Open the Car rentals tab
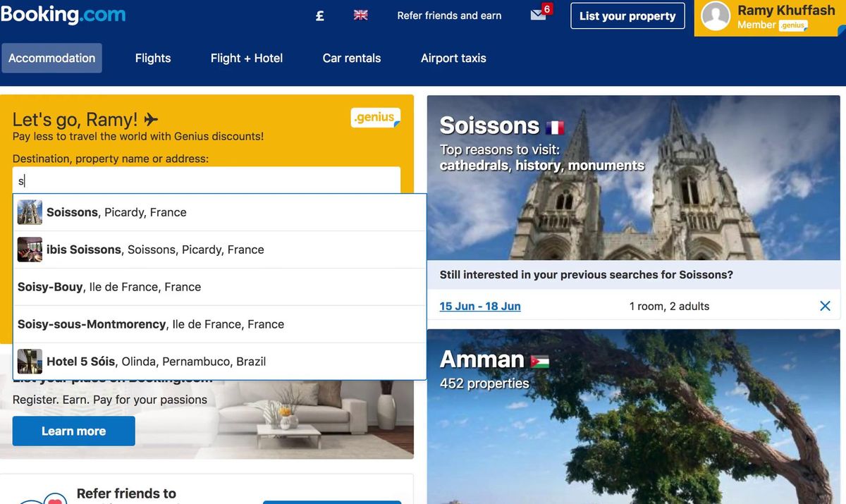 [x=352, y=59]
